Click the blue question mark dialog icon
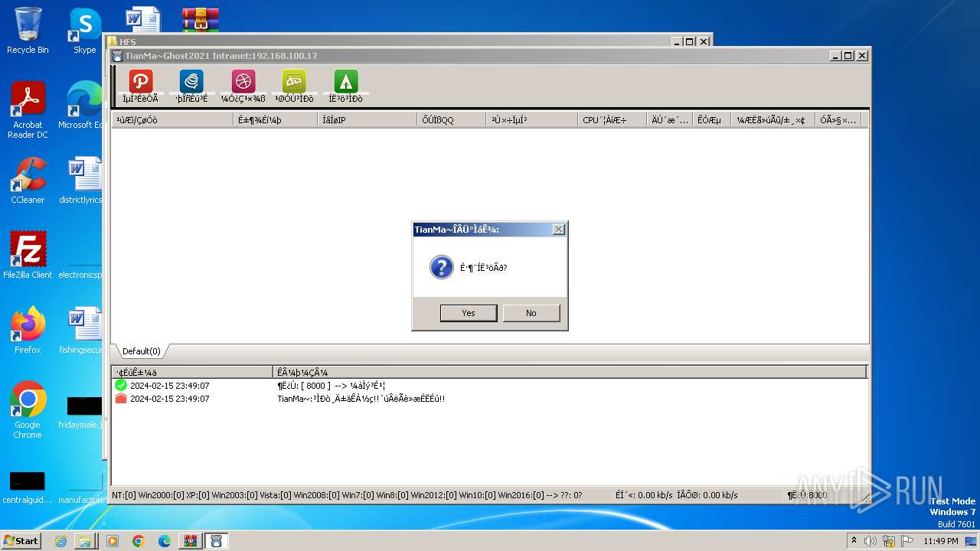This screenshot has height=551, width=980. click(x=441, y=267)
